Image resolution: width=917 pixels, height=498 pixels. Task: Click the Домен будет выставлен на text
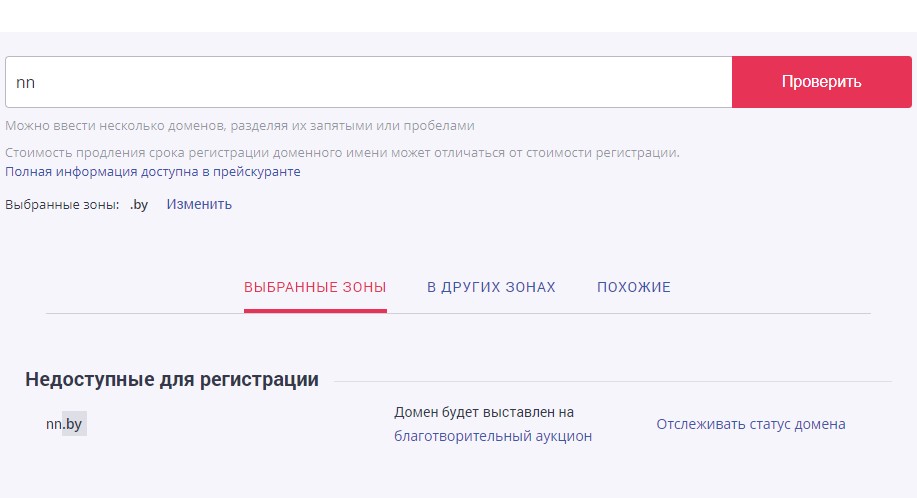(x=484, y=412)
